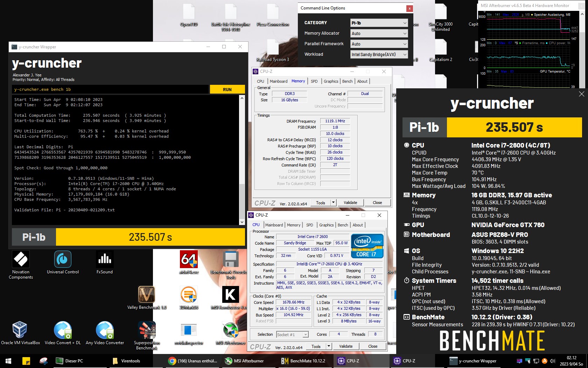
Task: Launch 3DMark06 desktop icon
Action: click(x=189, y=298)
